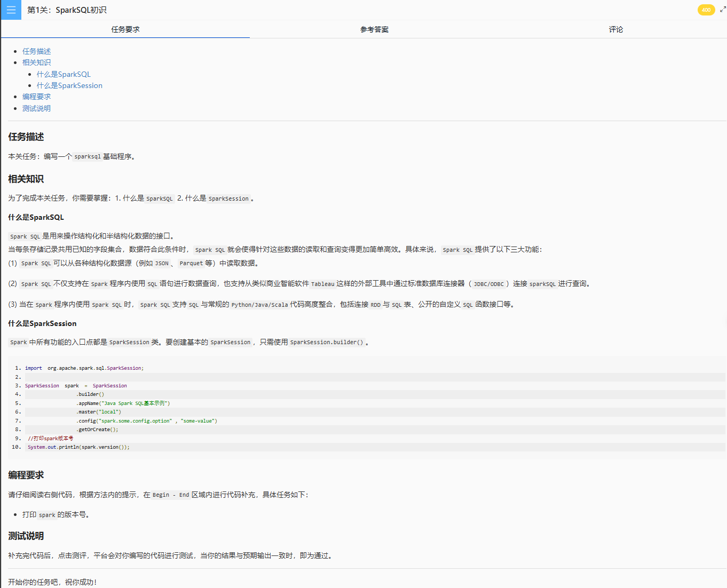Click the .master("local") code line
This screenshot has width=727, height=588.
coord(99,412)
